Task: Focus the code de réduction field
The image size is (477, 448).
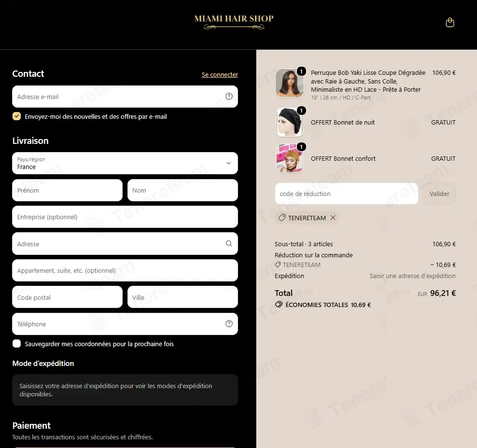Action: click(x=347, y=194)
